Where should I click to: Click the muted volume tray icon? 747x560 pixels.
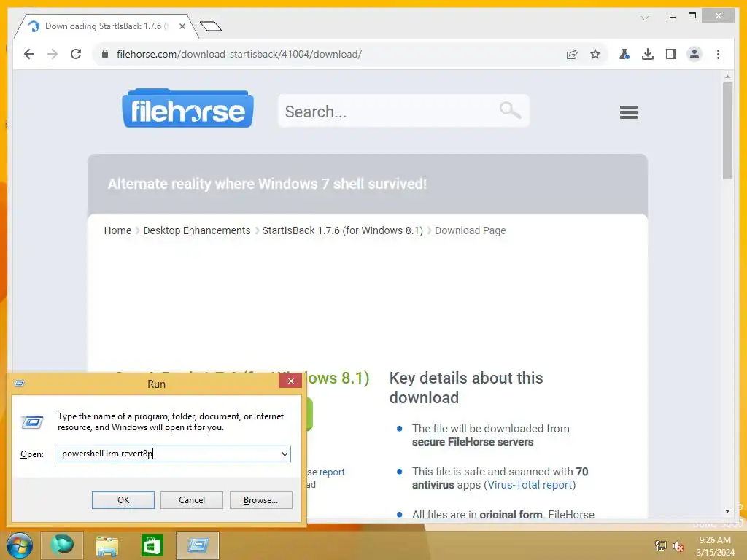[678, 546]
